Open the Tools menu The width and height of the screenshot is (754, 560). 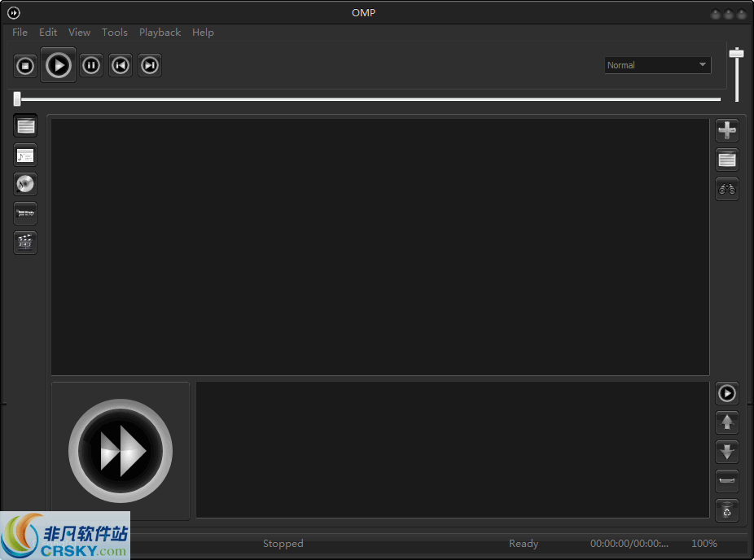point(114,33)
